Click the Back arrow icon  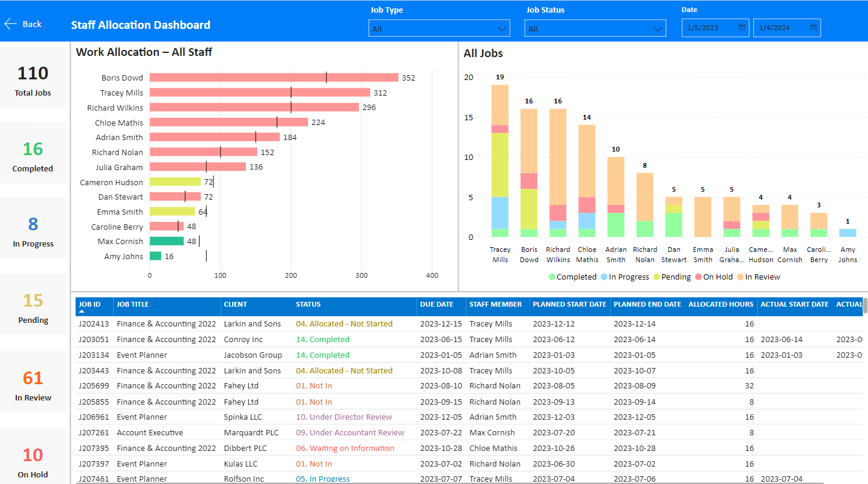tap(10, 24)
